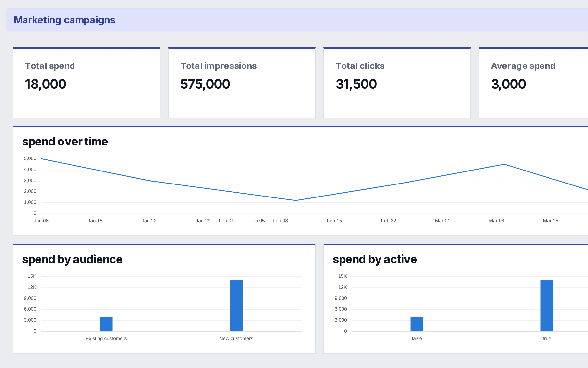Click the Marketing campaigns title
Image resolution: width=588 pixels, height=368 pixels.
click(64, 20)
